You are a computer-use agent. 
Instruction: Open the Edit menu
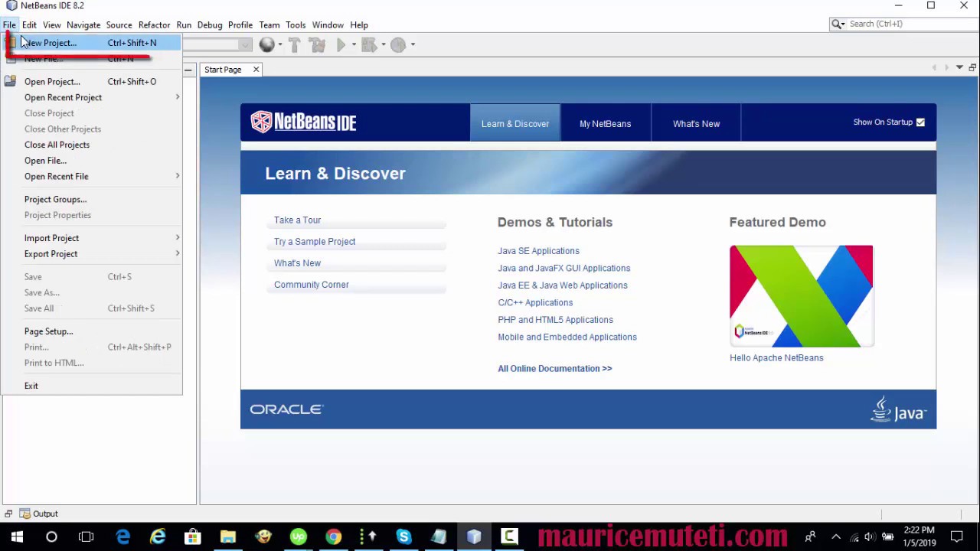click(x=29, y=24)
